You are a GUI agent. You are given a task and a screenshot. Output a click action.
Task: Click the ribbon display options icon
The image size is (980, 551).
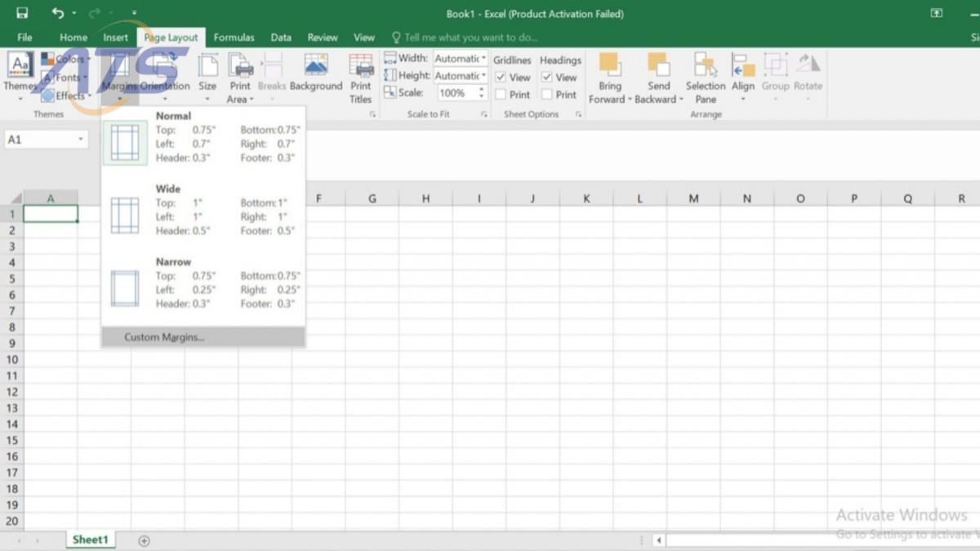(937, 13)
